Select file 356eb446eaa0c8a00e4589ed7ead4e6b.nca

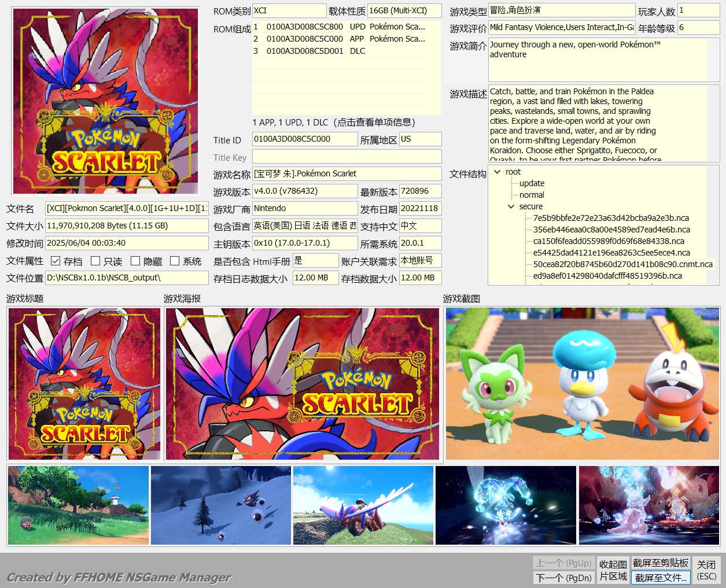coord(611,230)
